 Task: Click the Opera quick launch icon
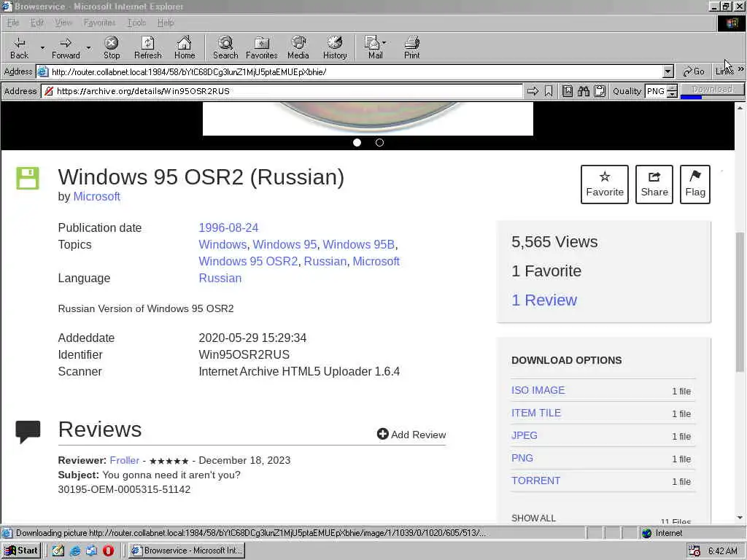[x=108, y=551]
